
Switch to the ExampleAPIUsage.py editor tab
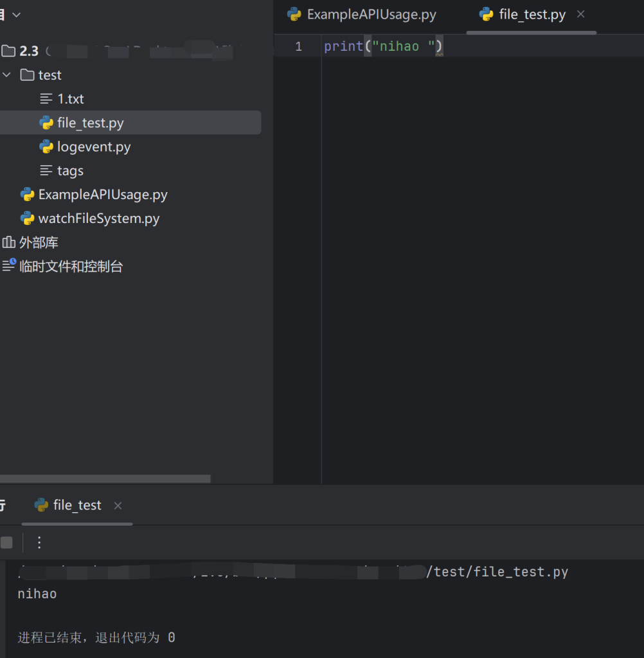pyautogui.click(x=362, y=15)
